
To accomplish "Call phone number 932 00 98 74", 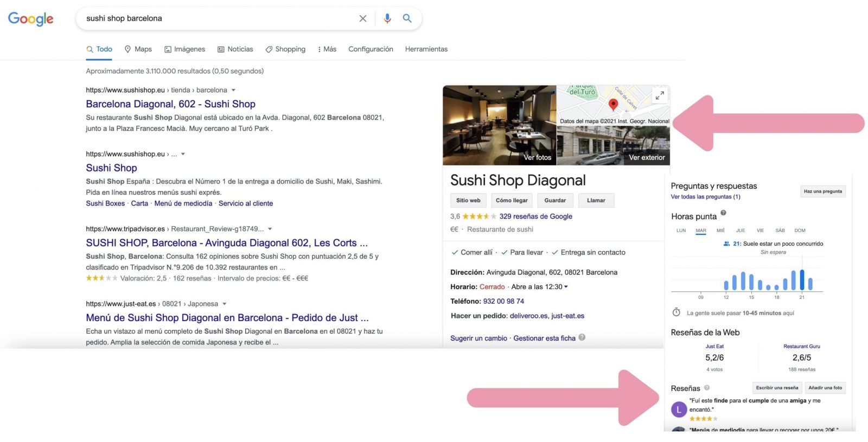I will 503,302.
